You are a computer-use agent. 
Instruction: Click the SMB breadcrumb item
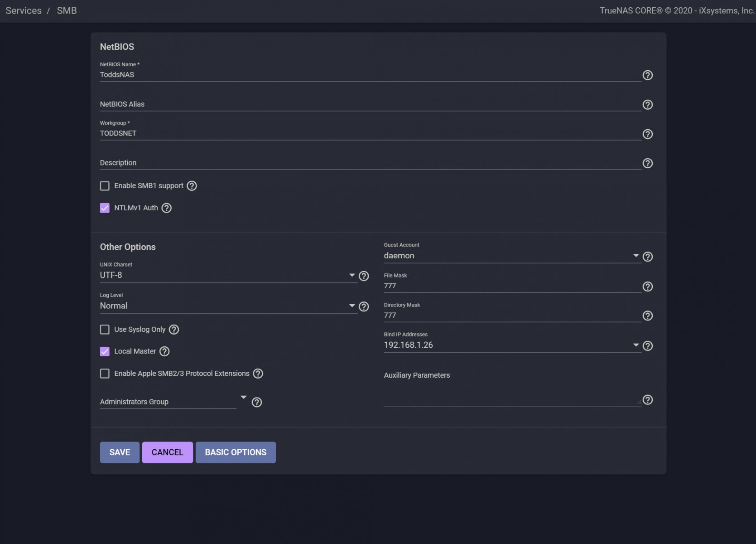click(67, 10)
